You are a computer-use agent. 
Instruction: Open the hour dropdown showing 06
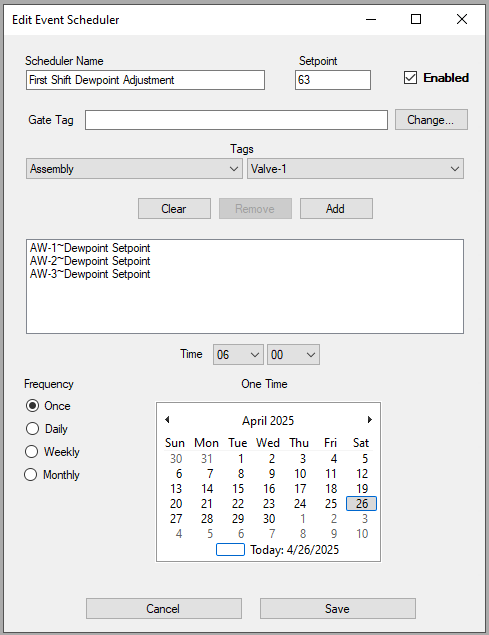(x=238, y=355)
